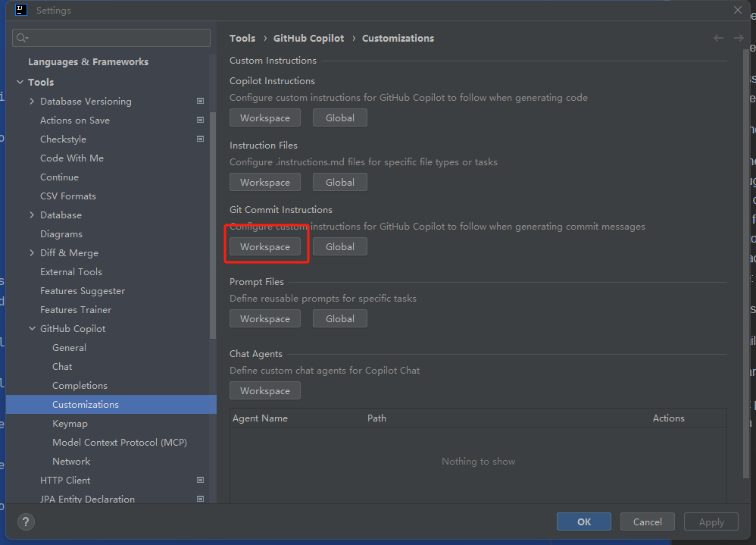
Task: Expand the Database node arrow
Action: pyautogui.click(x=32, y=215)
